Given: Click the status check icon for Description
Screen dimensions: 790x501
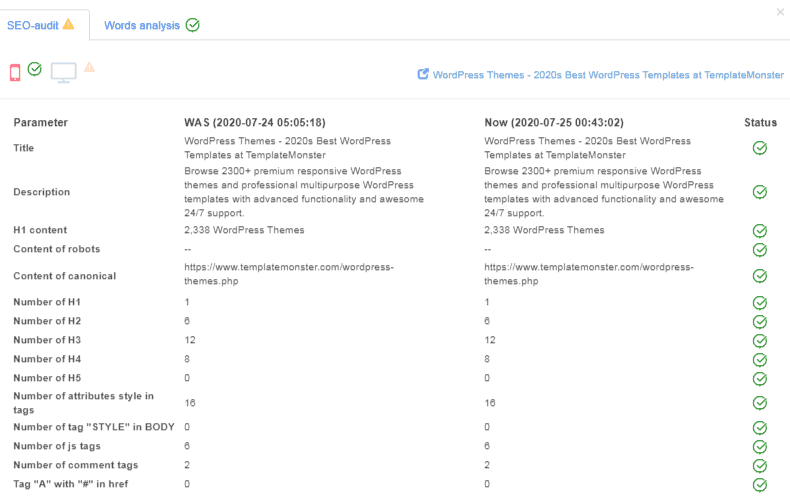Looking at the screenshot, I should [x=760, y=192].
